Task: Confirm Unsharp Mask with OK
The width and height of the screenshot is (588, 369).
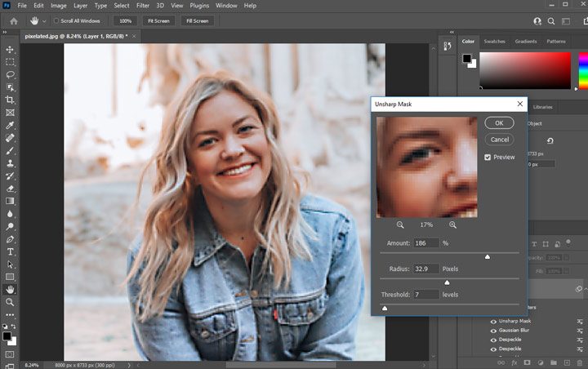Action: tap(499, 122)
